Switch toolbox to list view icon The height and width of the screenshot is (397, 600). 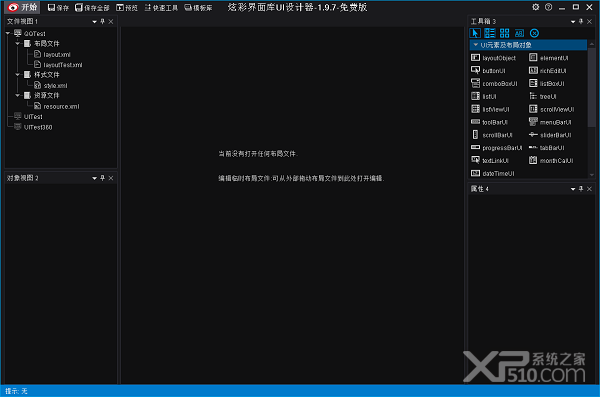click(x=490, y=33)
